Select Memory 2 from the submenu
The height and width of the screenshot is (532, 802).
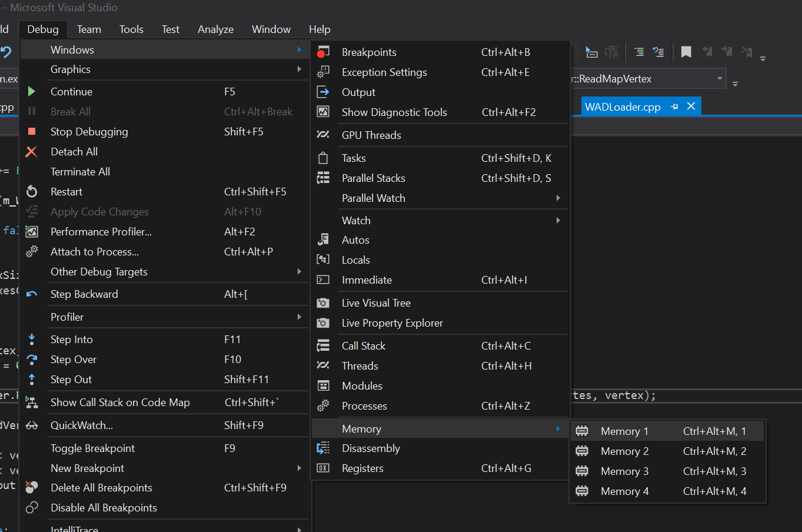(624, 451)
